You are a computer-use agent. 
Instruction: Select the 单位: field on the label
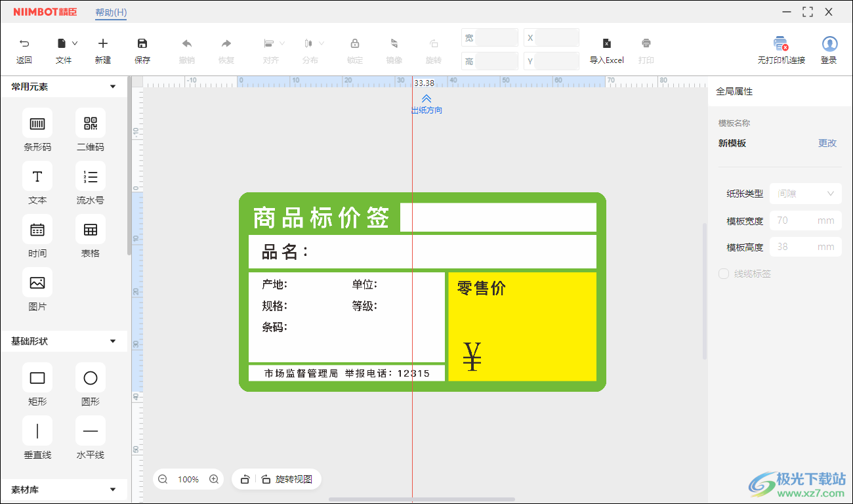click(x=365, y=284)
